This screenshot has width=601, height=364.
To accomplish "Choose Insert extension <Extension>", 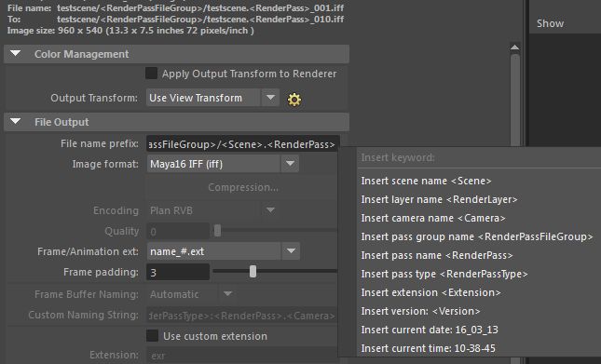I will point(430,292).
